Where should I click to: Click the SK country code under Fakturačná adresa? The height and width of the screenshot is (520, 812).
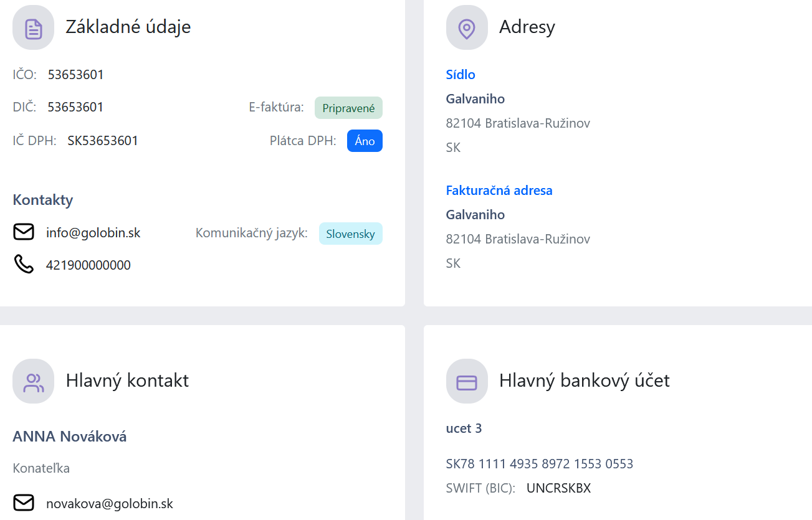[x=453, y=263]
